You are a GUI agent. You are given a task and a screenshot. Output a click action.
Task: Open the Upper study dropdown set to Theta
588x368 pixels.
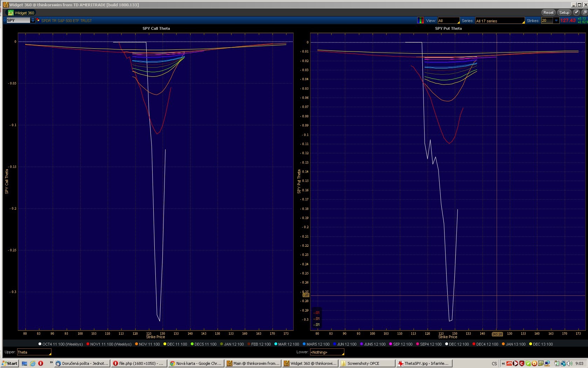(x=34, y=352)
